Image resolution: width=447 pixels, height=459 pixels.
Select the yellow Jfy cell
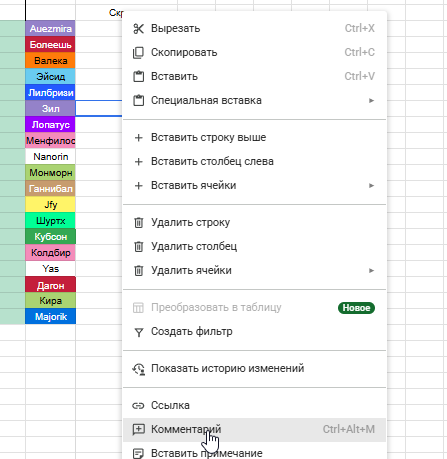click(50, 204)
